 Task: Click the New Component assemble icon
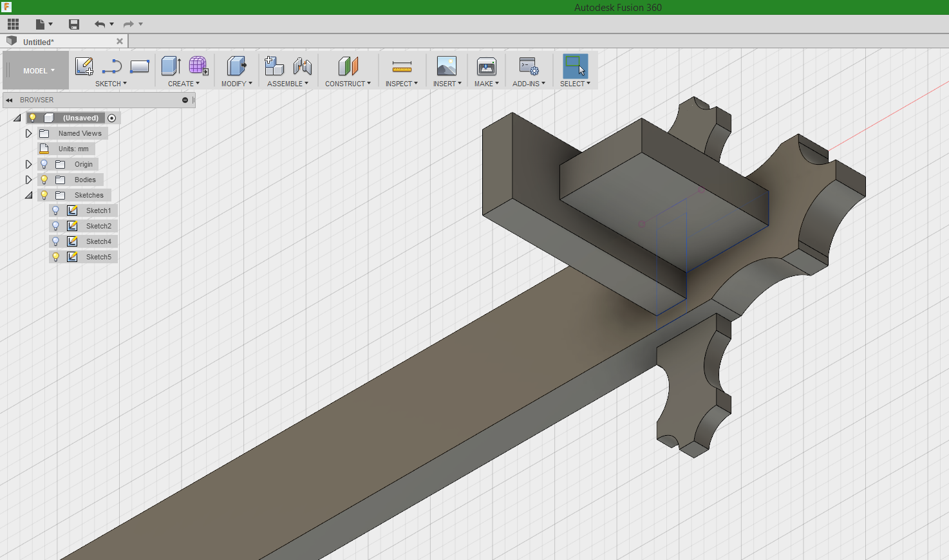point(274,66)
